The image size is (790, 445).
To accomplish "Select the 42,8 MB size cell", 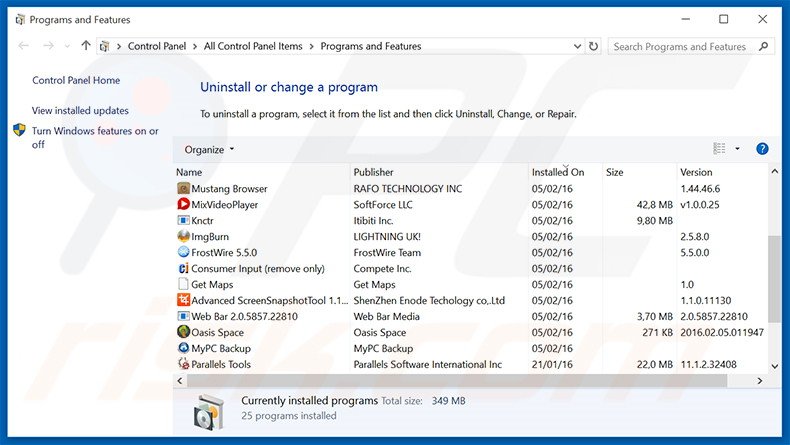I will pyautogui.click(x=654, y=205).
